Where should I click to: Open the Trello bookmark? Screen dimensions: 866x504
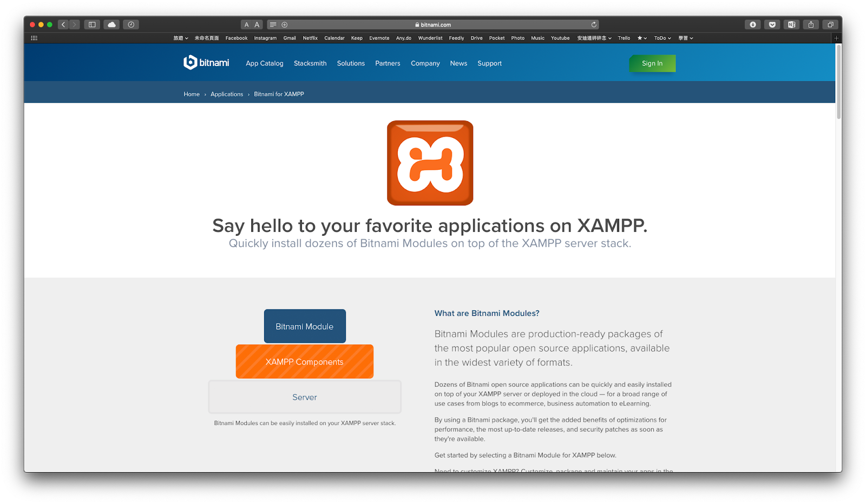624,38
